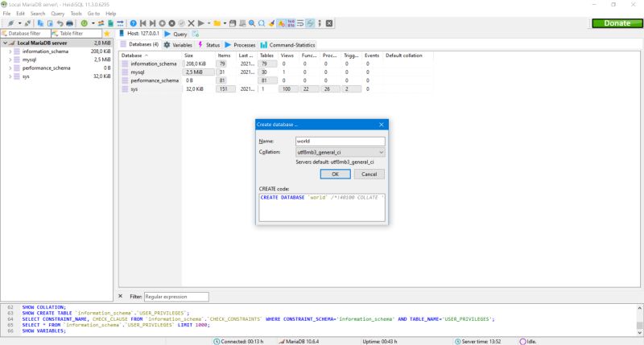Go to first row icon
This screenshot has height=345, width=644.
[x=143, y=23]
